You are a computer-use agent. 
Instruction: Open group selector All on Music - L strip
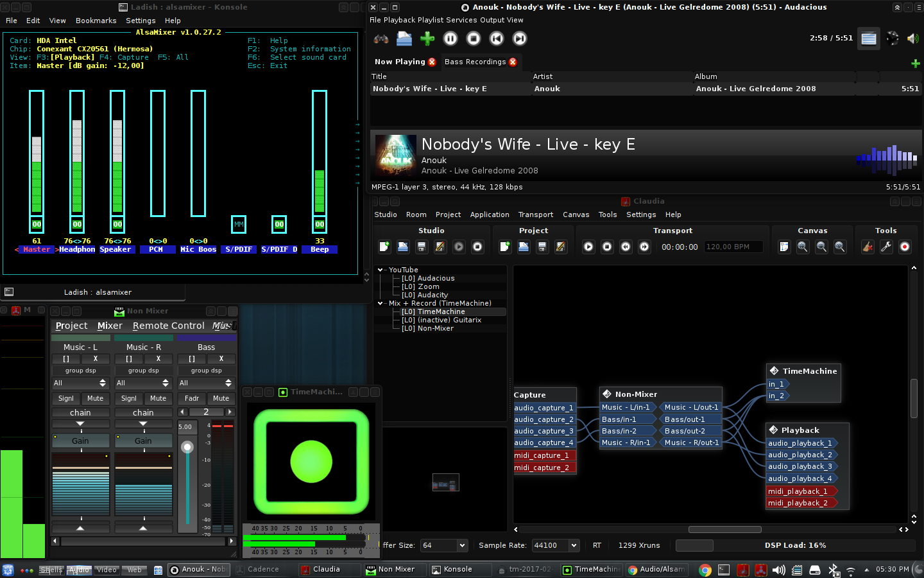click(80, 383)
